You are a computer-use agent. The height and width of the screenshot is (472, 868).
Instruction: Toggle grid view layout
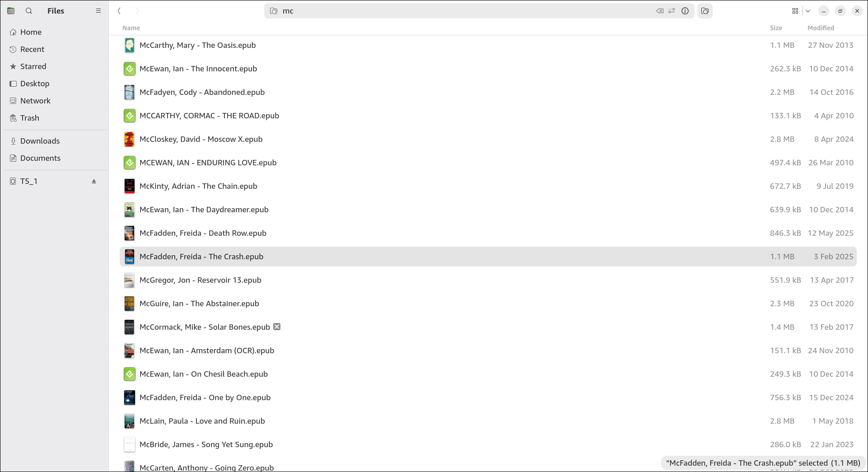(795, 11)
